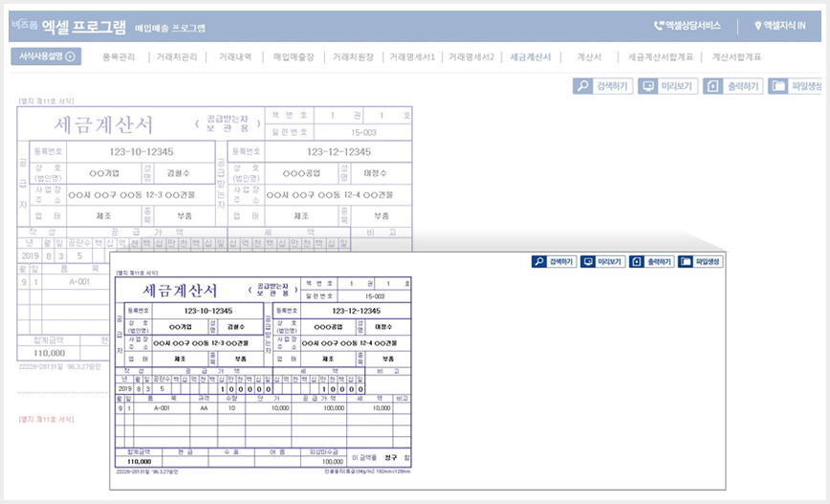Switch to the 품목관리 tab
The height and width of the screenshot is (504, 830).
(119, 56)
